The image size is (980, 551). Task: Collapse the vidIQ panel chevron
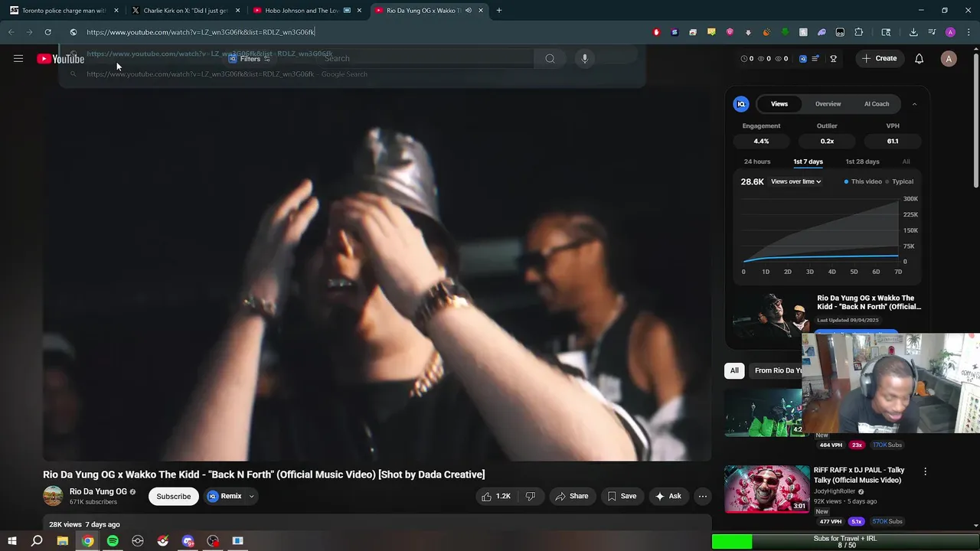[x=914, y=104]
